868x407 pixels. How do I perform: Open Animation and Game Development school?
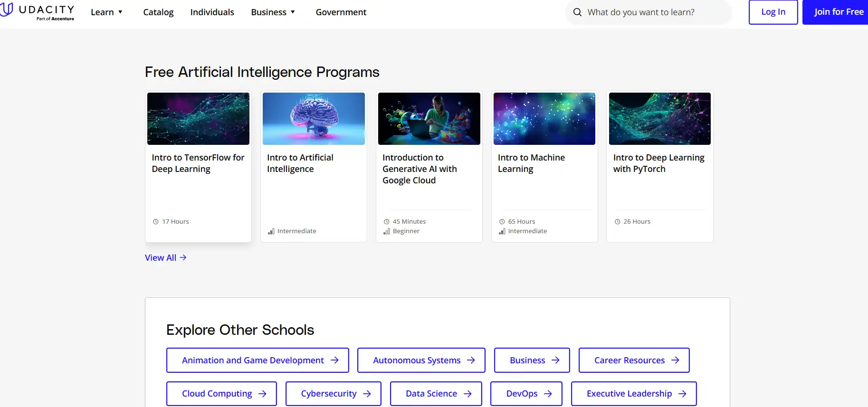pyautogui.click(x=258, y=360)
